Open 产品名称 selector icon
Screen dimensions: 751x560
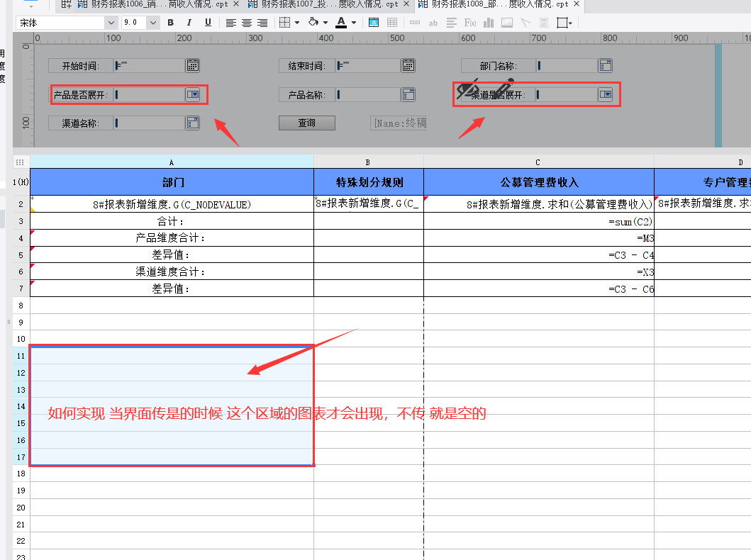(x=408, y=95)
